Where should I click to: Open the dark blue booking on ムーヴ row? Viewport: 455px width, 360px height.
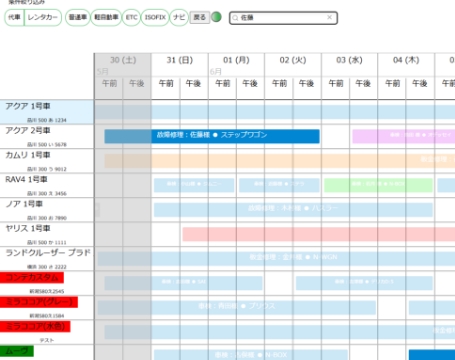(432, 355)
